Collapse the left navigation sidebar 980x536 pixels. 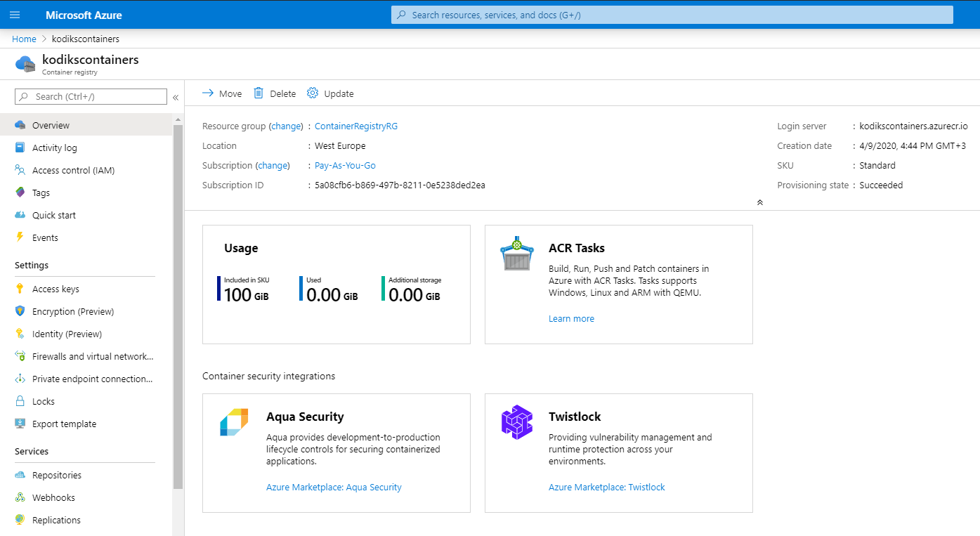pyautogui.click(x=175, y=98)
